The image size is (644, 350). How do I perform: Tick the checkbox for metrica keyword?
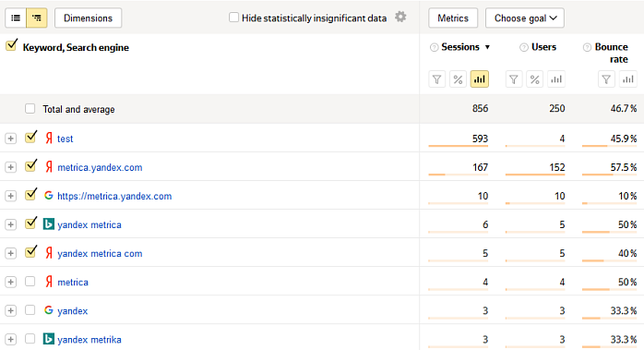30,282
